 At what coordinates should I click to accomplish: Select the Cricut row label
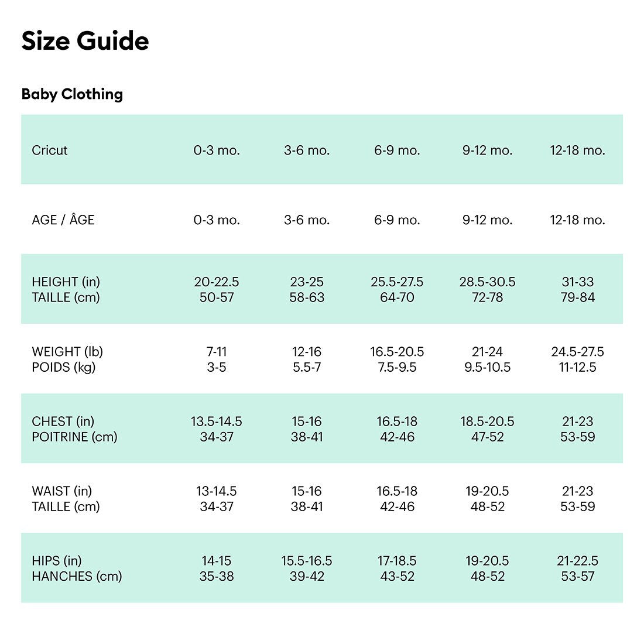tap(50, 150)
